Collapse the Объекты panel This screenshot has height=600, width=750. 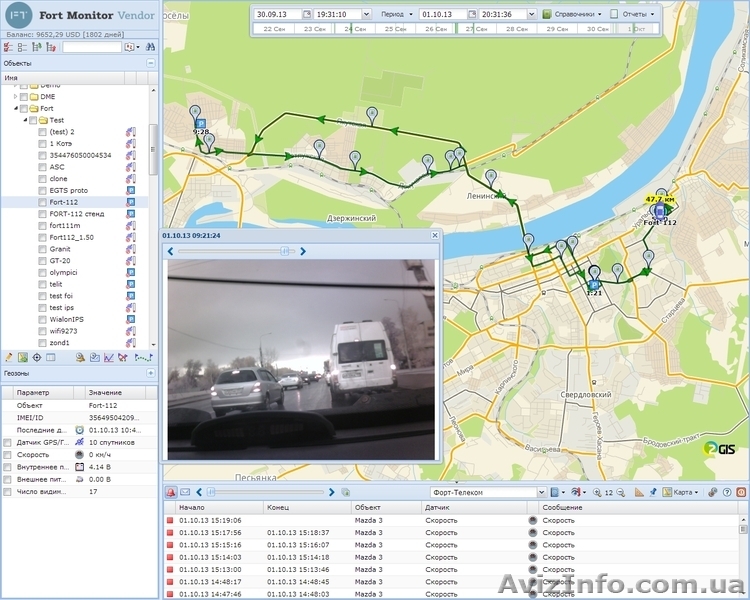click(x=151, y=63)
